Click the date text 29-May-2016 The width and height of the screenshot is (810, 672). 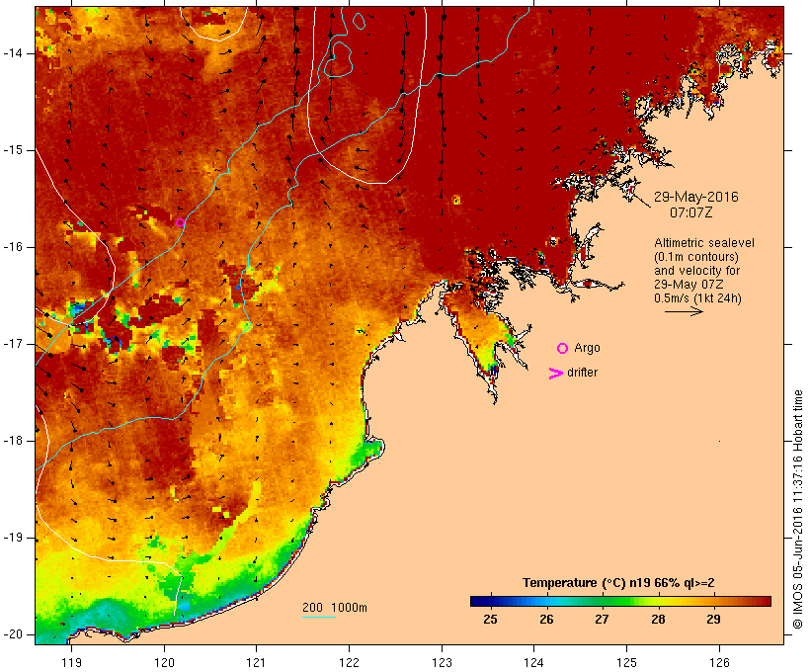[x=695, y=197]
